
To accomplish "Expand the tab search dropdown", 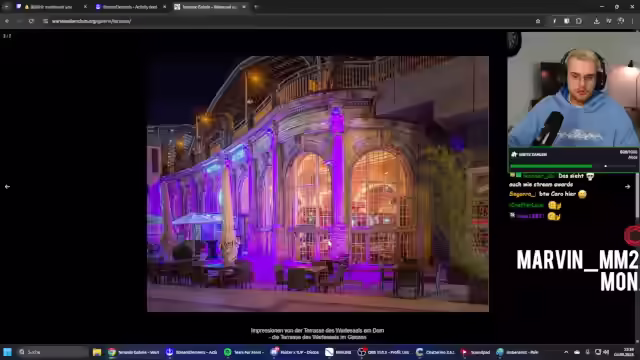I will pos(6,7).
